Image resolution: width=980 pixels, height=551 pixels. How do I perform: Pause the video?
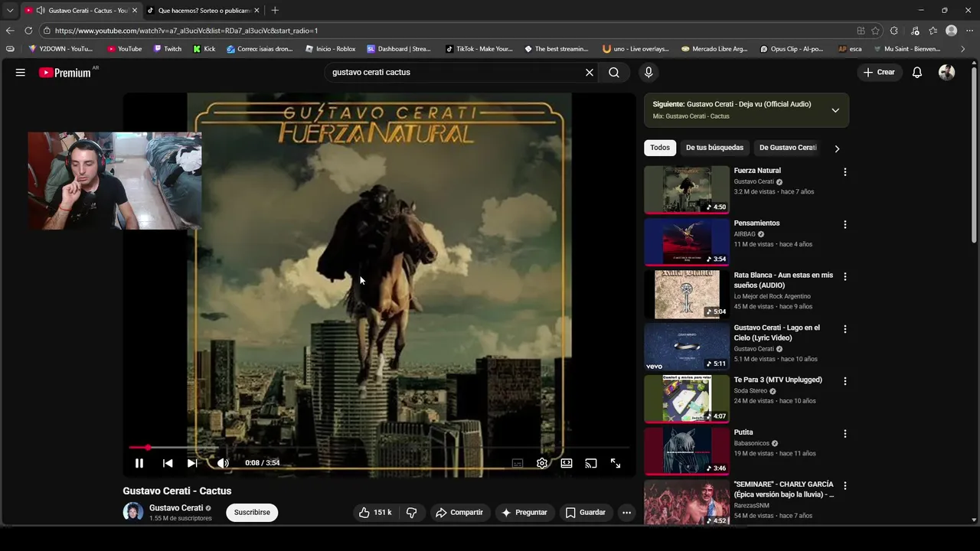click(x=139, y=463)
